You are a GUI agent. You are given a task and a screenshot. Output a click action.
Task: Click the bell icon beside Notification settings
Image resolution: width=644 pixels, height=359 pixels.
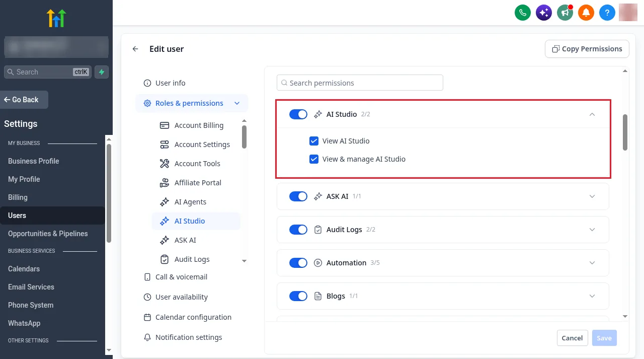pos(147,337)
